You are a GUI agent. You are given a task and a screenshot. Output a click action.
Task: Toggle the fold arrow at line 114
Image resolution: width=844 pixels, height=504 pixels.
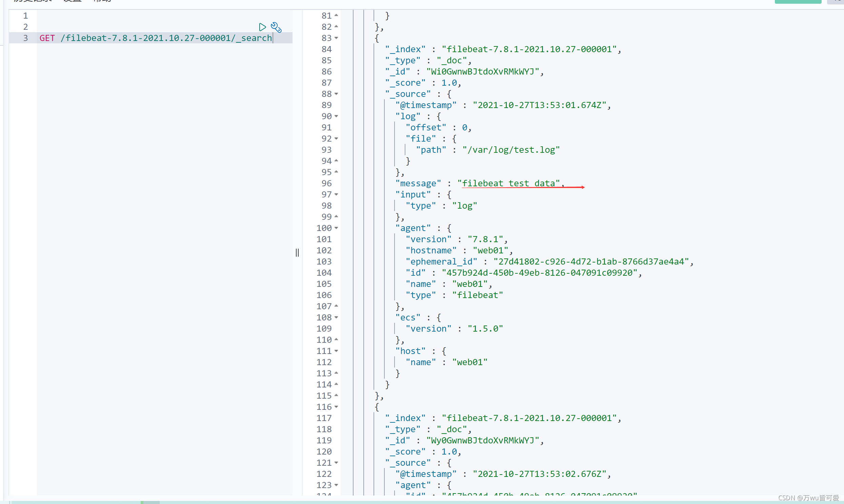pyautogui.click(x=336, y=384)
